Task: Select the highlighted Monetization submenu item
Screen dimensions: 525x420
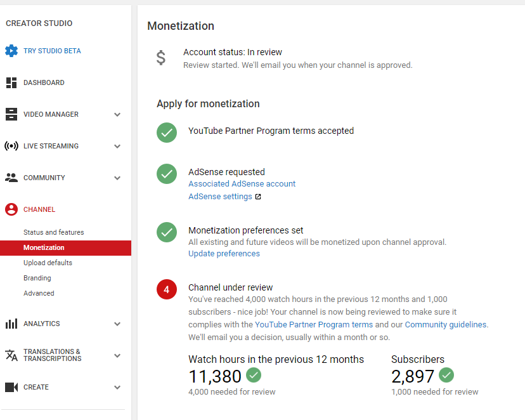Action: [x=66, y=248]
